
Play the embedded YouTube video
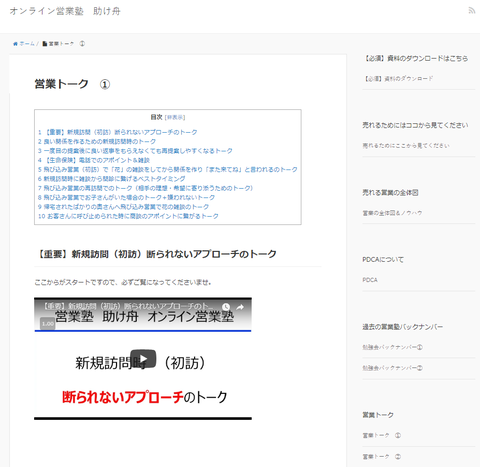tap(143, 359)
